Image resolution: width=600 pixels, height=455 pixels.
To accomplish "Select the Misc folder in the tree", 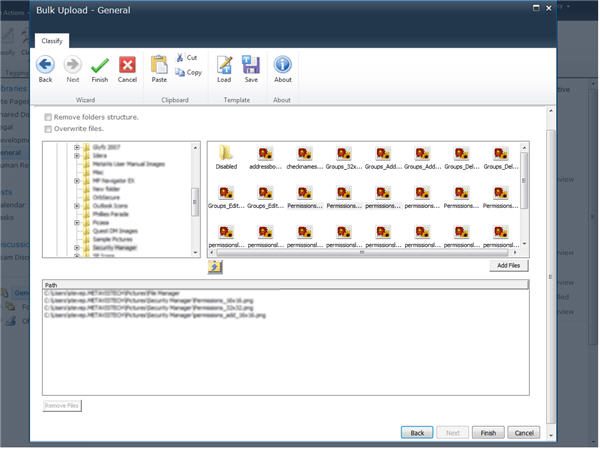I will tap(98, 172).
